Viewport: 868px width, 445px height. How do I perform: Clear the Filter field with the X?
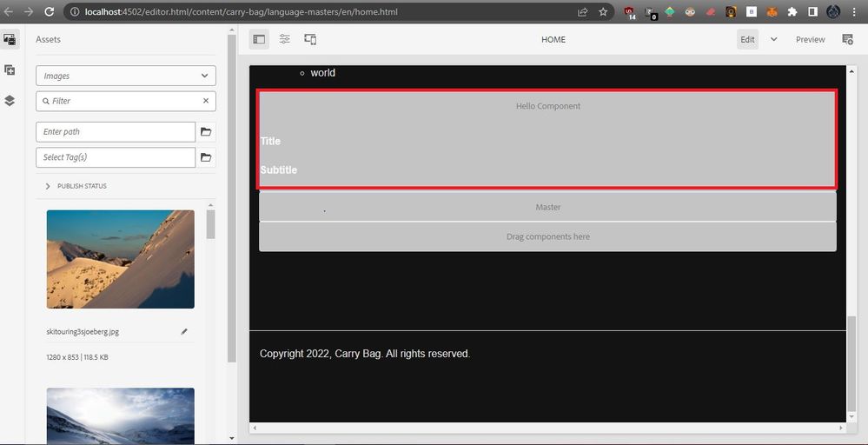(x=206, y=101)
